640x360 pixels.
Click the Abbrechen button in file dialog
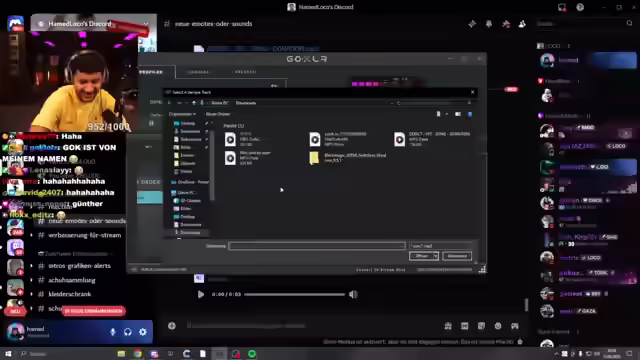point(457,256)
